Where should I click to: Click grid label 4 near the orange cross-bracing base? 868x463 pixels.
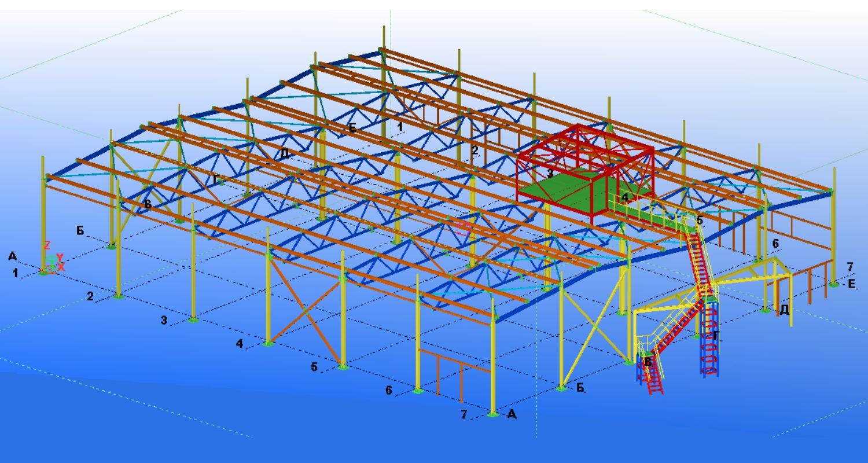pos(240,344)
